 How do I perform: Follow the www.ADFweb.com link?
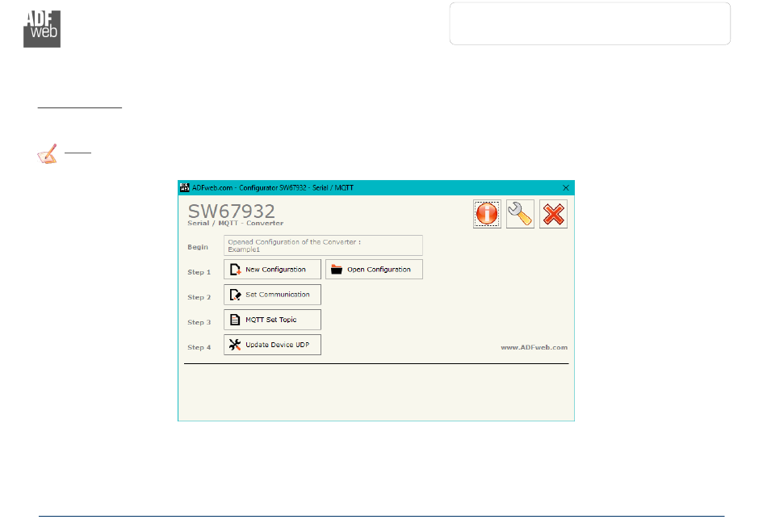point(534,347)
